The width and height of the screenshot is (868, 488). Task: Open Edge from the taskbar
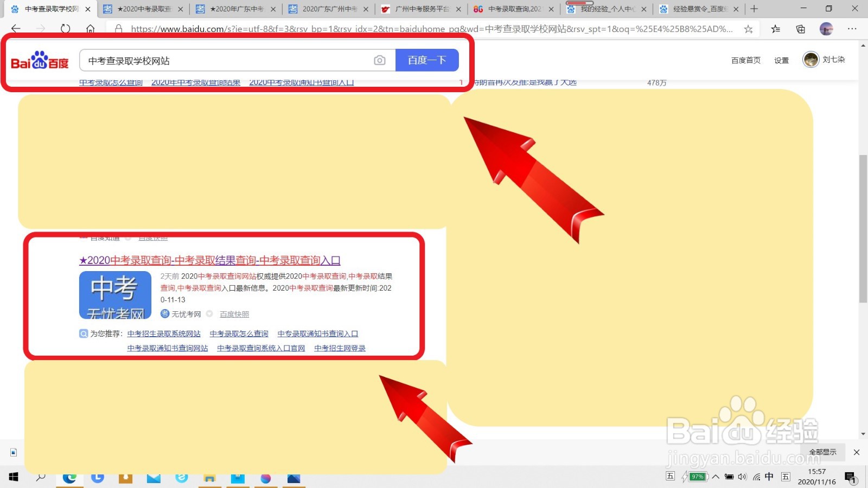pos(69,478)
